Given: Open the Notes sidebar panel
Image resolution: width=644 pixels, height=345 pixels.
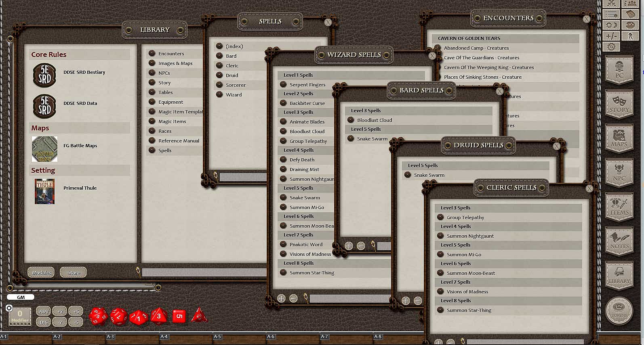Looking at the screenshot, I should click(x=619, y=242).
